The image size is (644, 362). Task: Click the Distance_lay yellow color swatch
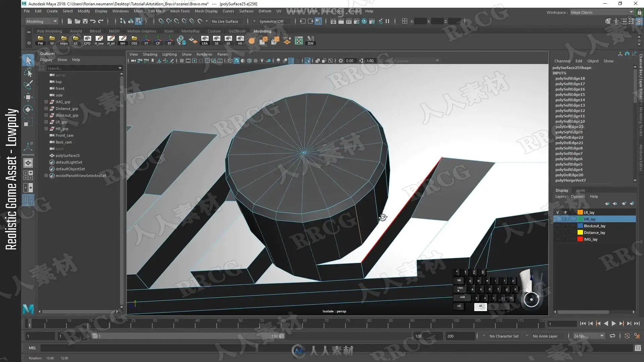pyautogui.click(x=580, y=233)
